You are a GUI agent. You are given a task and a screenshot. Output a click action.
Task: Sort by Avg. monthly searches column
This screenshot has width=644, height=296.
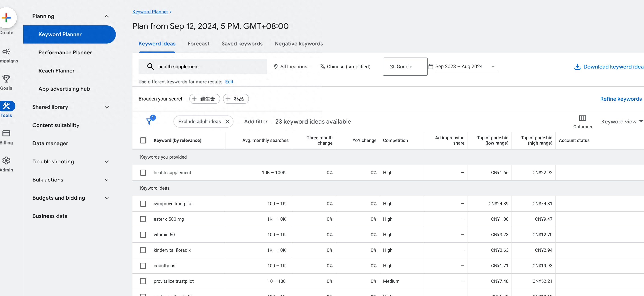(265, 140)
